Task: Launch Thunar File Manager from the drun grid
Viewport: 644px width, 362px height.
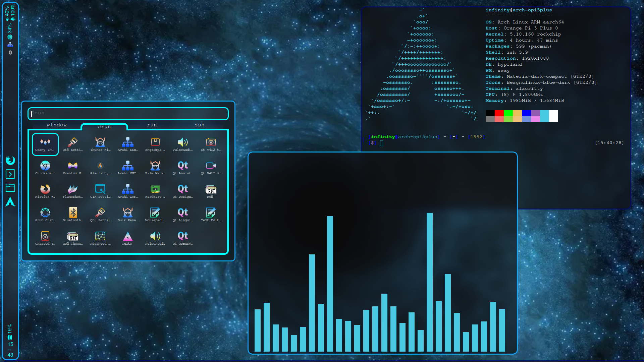Action: coord(100,144)
